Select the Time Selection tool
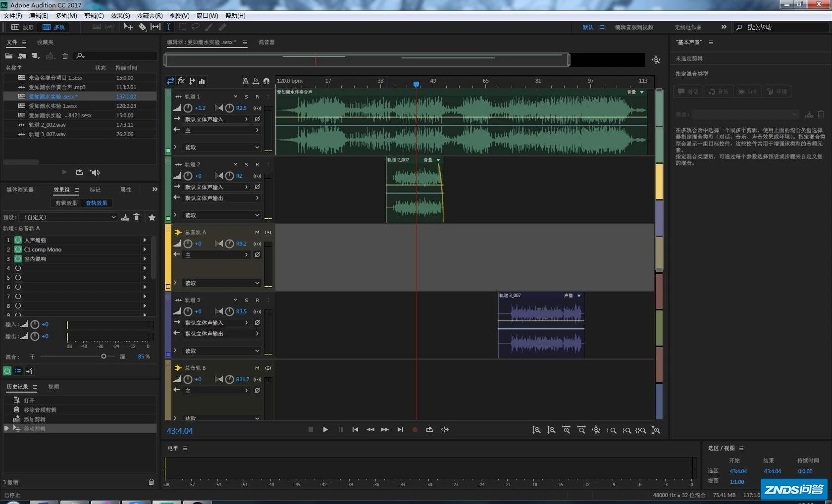Viewport: 832px width, 504px height. [168, 27]
